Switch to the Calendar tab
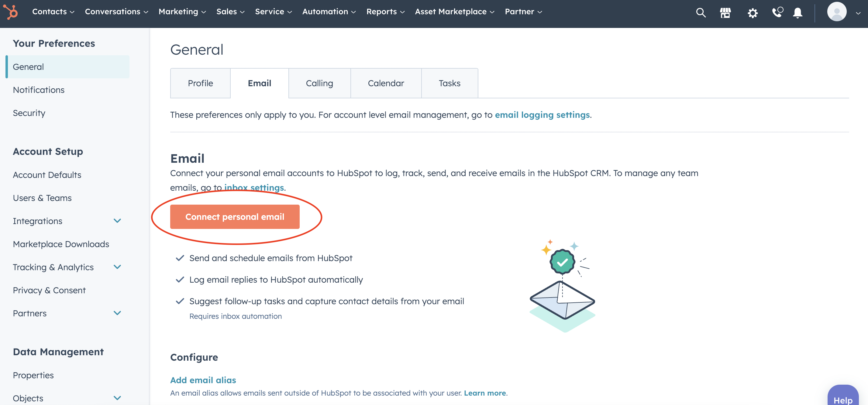Screen dimensions: 868x405 click(x=386, y=83)
